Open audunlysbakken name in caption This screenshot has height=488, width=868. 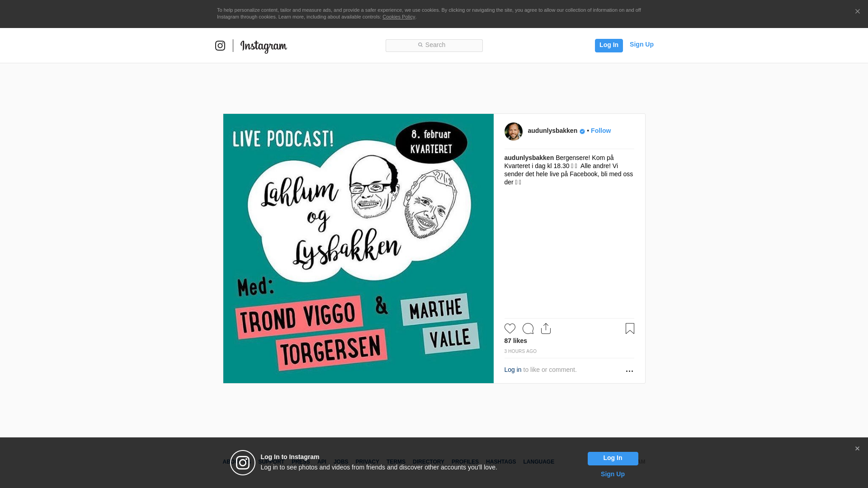tap(529, 158)
